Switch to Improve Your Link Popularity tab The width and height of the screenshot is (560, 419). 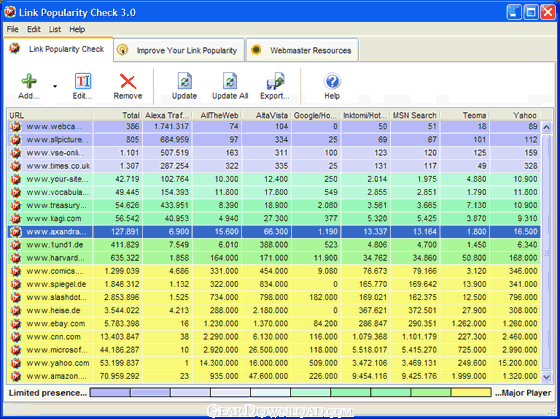[x=179, y=50]
